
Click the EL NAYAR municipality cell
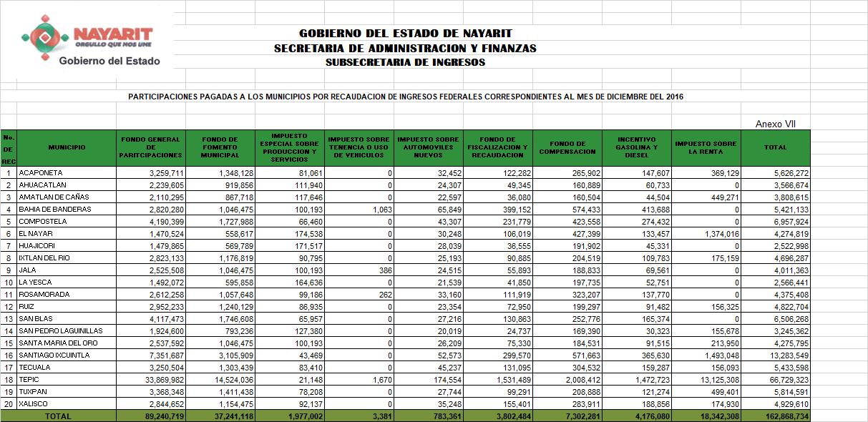(67, 234)
